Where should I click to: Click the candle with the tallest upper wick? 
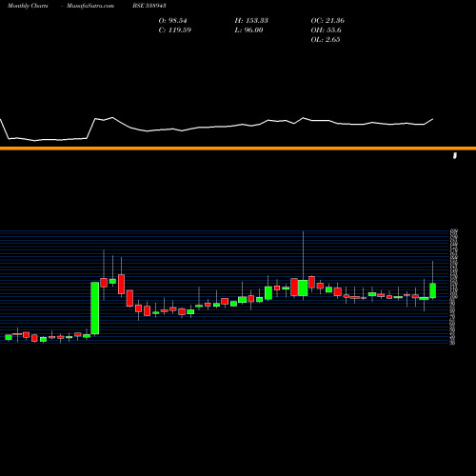point(303,288)
